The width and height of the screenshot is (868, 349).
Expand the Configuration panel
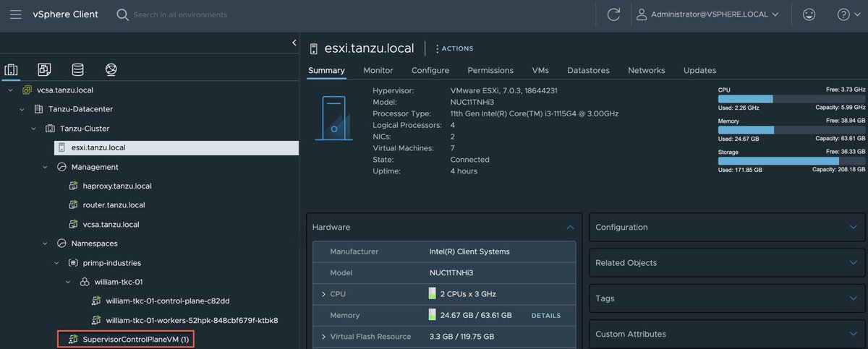(853, 227)
